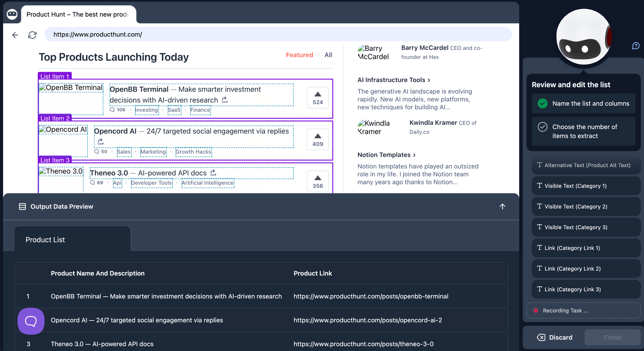Click the URL address bar
This screenshot has height=351, width=644.
coord(278,34)
